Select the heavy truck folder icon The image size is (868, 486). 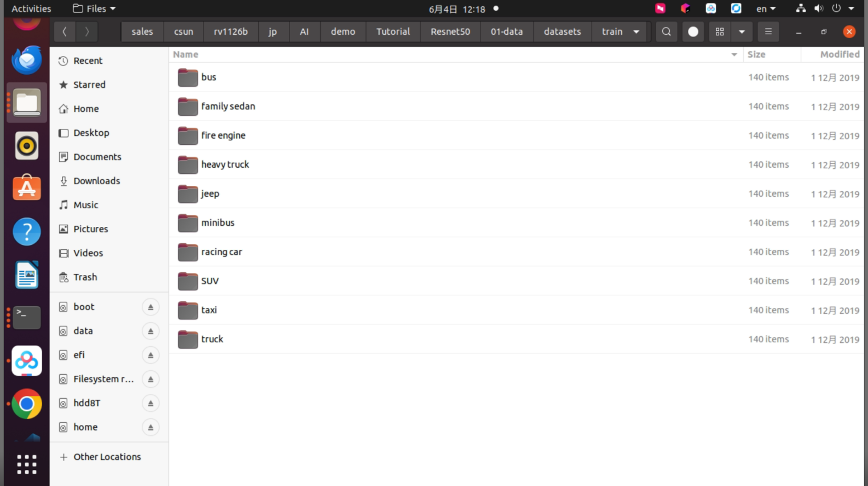click(x=188, y=165)
